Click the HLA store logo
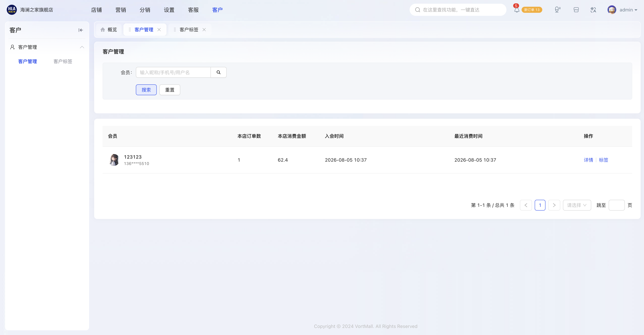The image size is (644, 335). point(11,10)
